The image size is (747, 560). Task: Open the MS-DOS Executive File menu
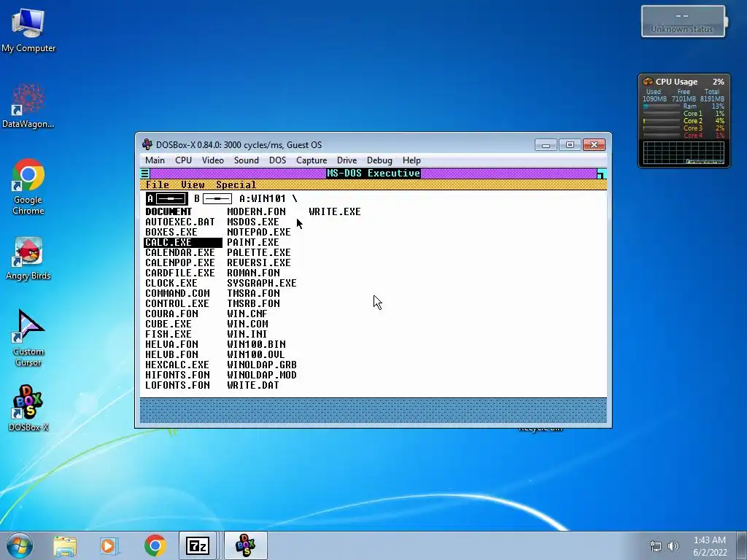[x=158, y=184]
